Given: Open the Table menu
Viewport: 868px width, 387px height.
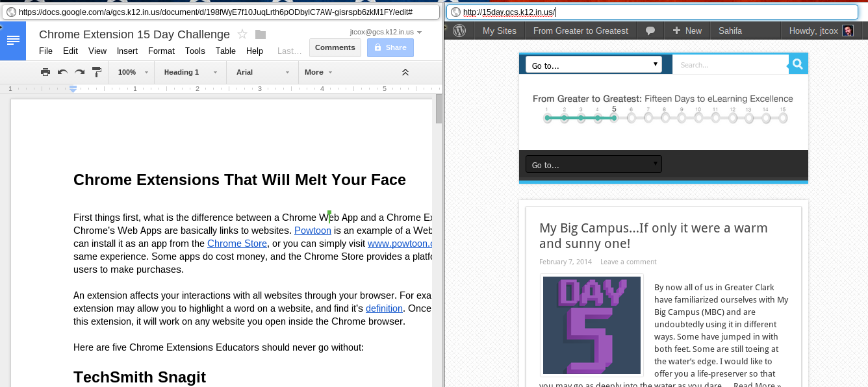Looking at the screenshot, I should point(225,51).
